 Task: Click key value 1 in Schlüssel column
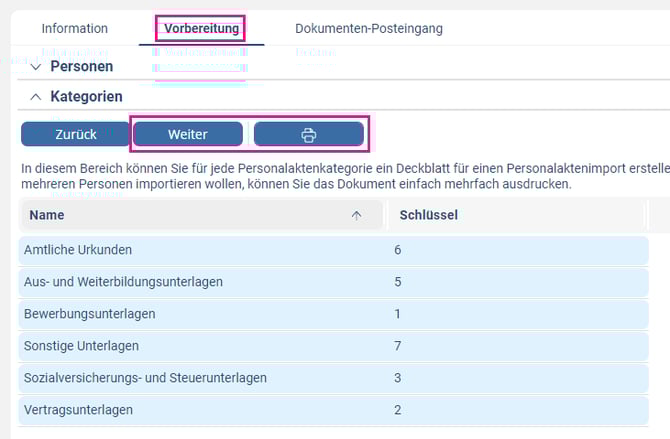pos(398,313)
